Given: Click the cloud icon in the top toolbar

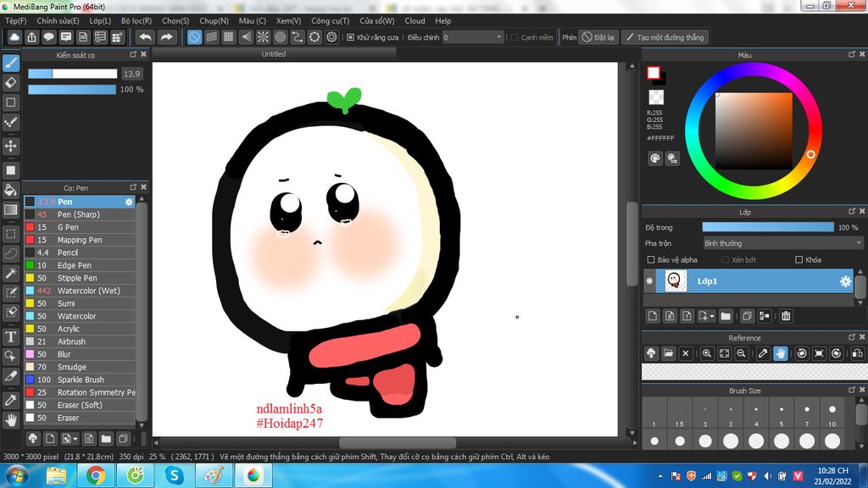Looking at the screenshot, I should point(14,37).
